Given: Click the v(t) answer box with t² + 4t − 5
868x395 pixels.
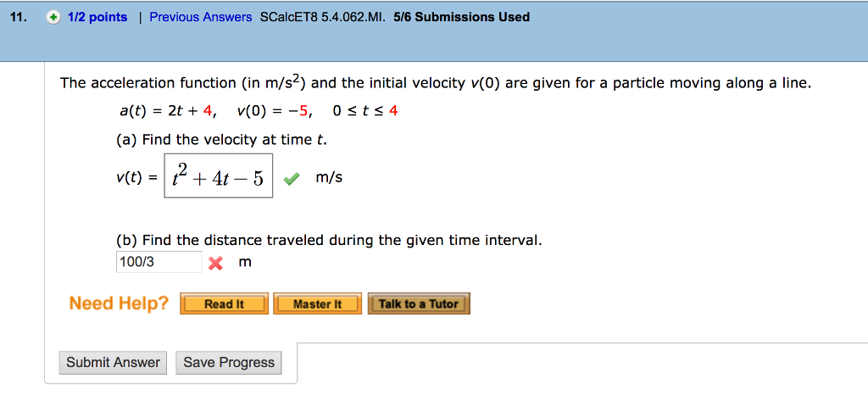Looking at the screenshot, I should (219, 176).
